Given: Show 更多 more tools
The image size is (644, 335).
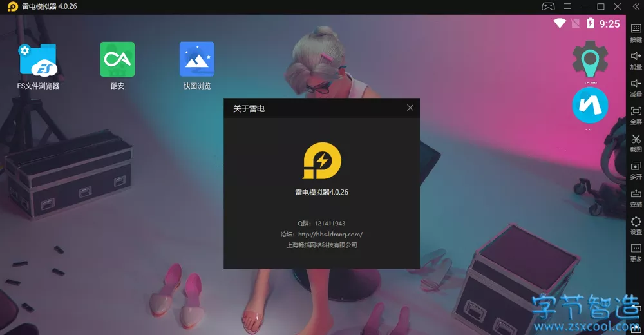Looking at the screenshot, I should point(636,253).
